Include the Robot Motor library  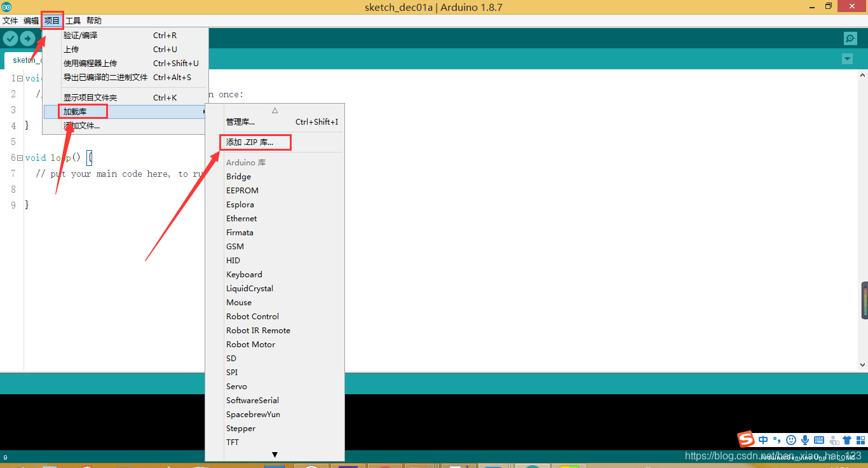275,345
